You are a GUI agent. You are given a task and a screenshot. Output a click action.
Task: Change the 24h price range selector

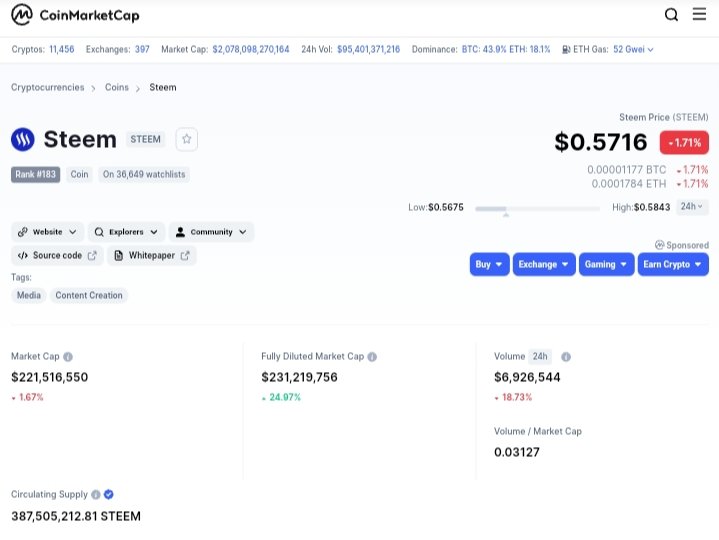click(x=691, y=207)
